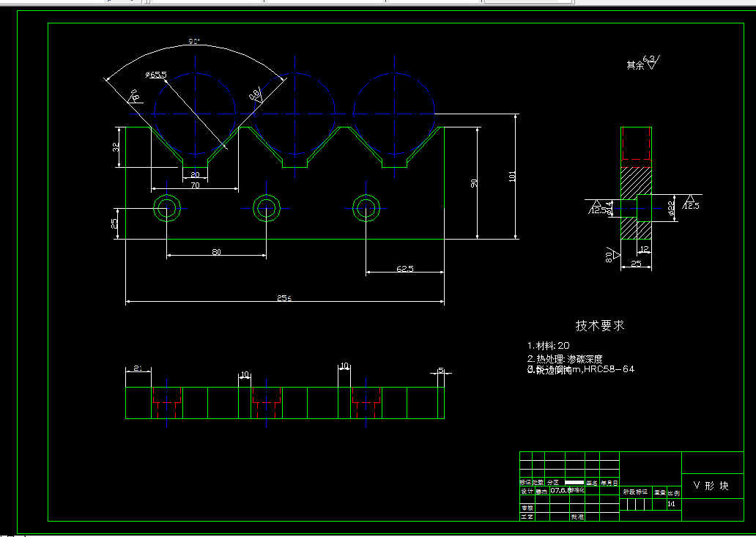The image size is (756, 537).
Task: Select the 审核 title block label
Action: tap(527, 508)
